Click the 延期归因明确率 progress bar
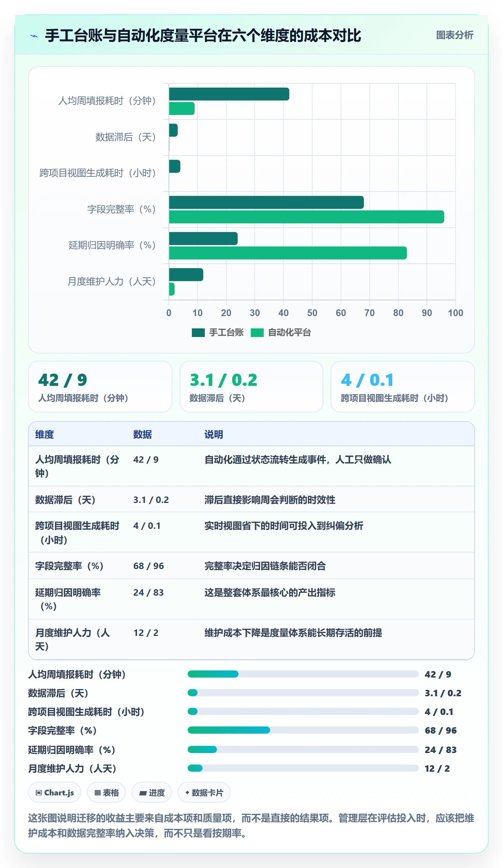503x868 pixels. tap(303, 749)
